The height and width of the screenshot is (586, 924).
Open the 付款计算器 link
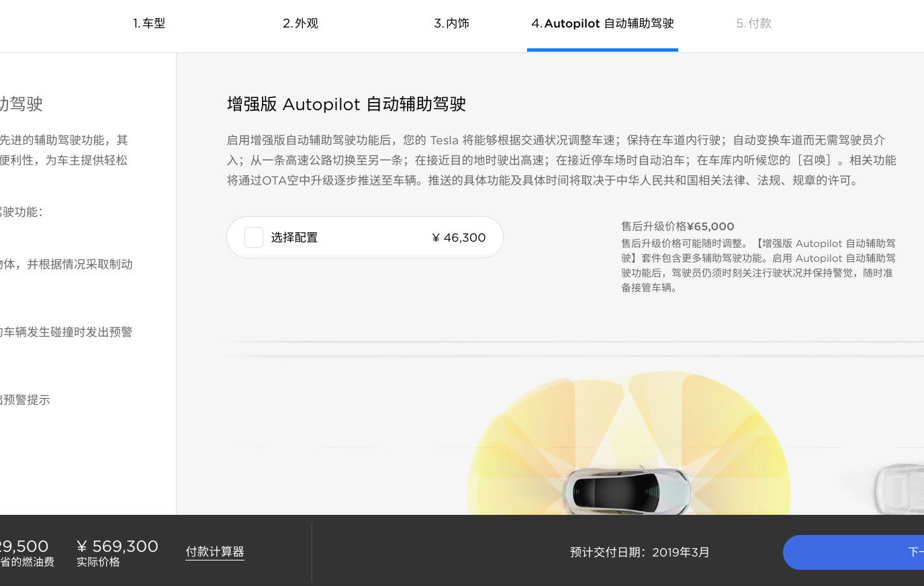tap(215, 552)
